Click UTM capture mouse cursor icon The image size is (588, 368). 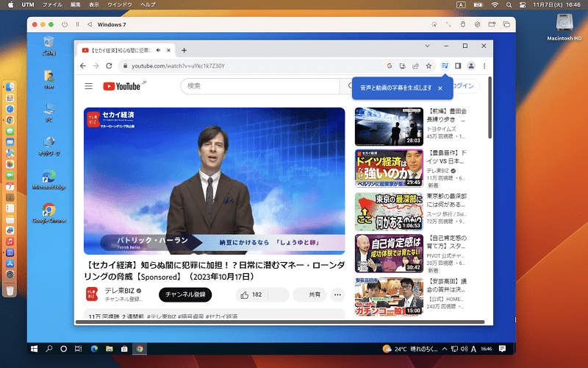tap(434, 24)
